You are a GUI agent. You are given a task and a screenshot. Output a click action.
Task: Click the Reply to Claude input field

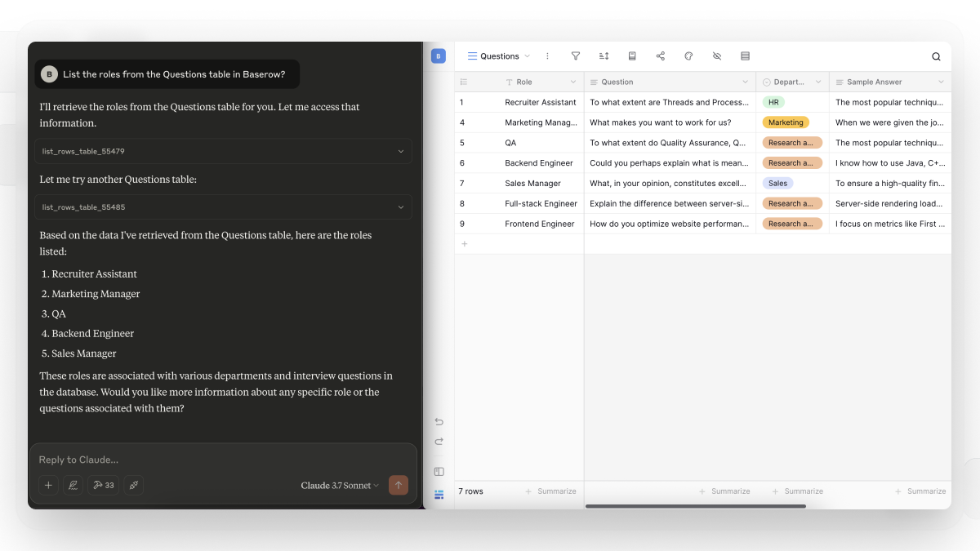click(223, 460)
